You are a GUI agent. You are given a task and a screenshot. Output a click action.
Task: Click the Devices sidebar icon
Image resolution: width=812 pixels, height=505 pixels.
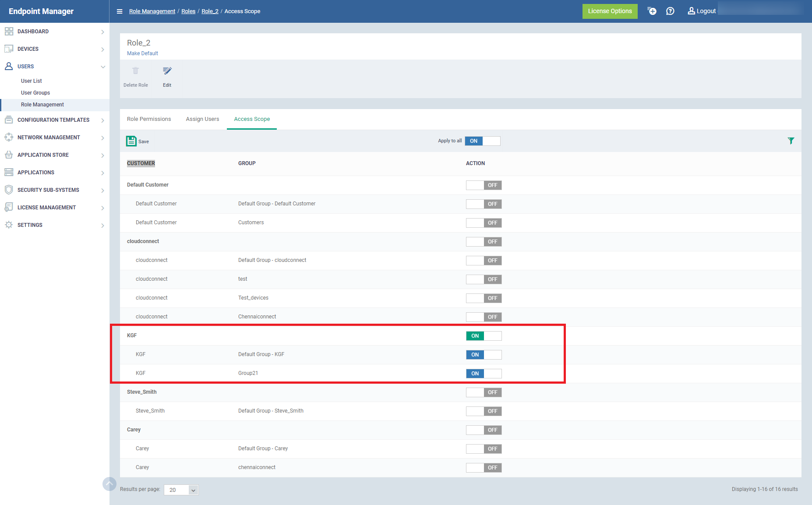pos(9,49)
